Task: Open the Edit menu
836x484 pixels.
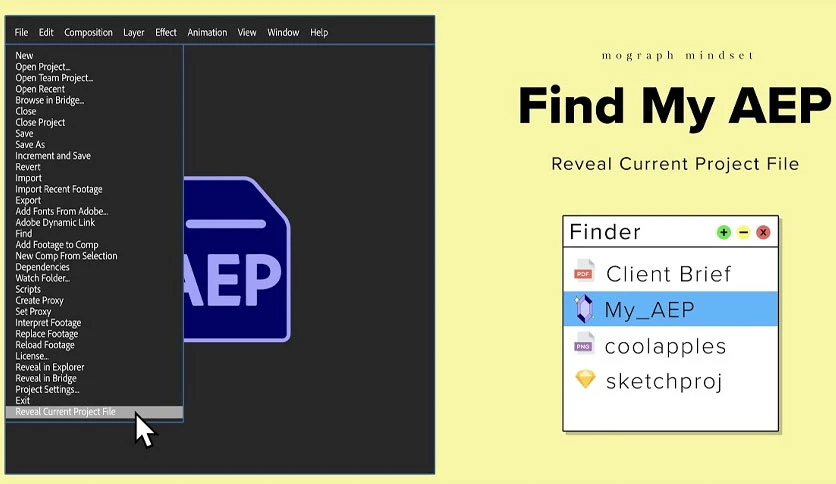Action: point(46,33)
